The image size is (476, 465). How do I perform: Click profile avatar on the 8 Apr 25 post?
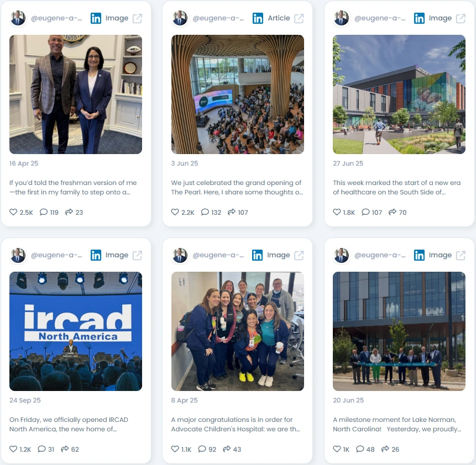pos(180,255)
